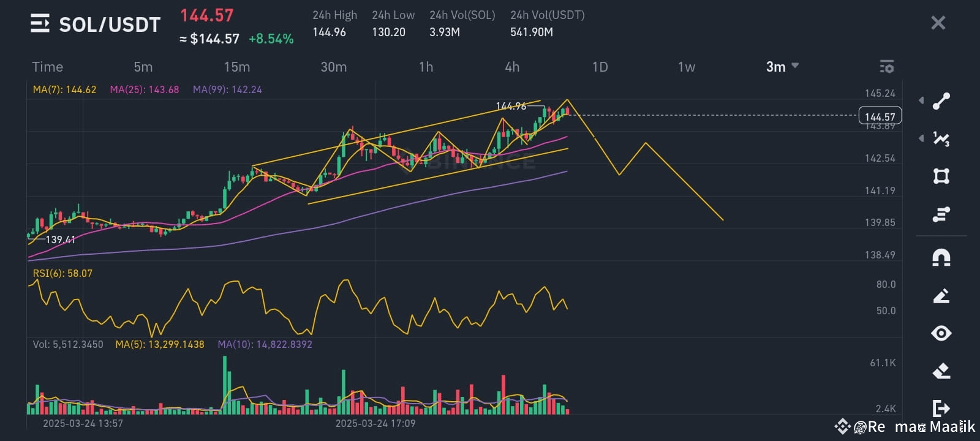The height and width of the screenshot is (441, 980).
Task: Click the 24h High value 144.96
Action: click(330, 32)
